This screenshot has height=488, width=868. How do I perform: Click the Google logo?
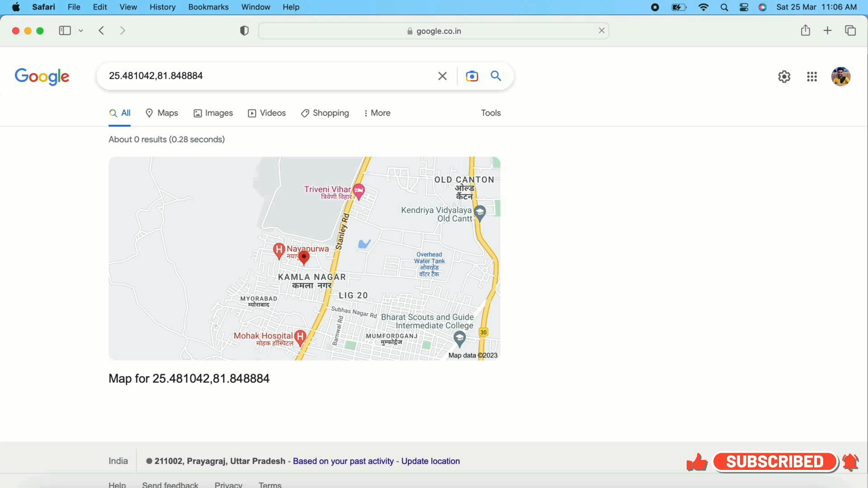pyautogui.click(x=42, y=76)
